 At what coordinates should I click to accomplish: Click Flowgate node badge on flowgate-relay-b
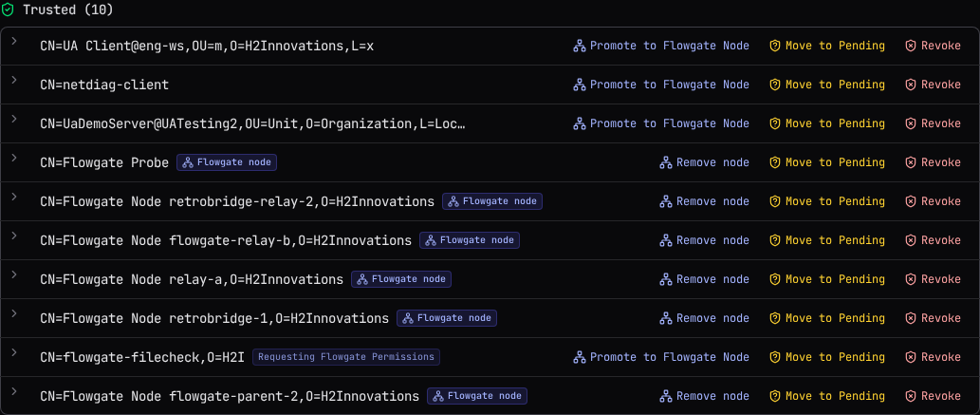[470, 239]
